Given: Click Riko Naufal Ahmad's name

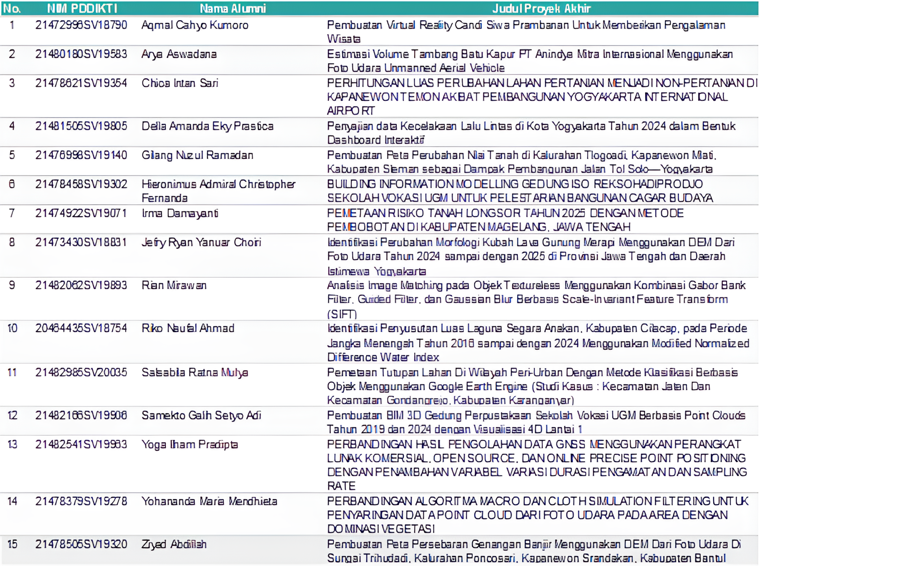Looking at the screenshot, I should tap(188, 328).
